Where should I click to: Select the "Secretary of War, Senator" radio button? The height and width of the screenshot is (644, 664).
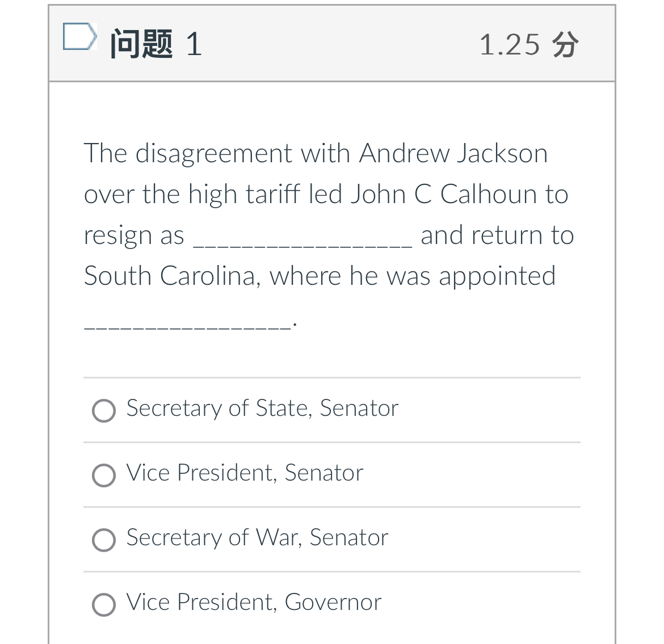click(104, 540)
